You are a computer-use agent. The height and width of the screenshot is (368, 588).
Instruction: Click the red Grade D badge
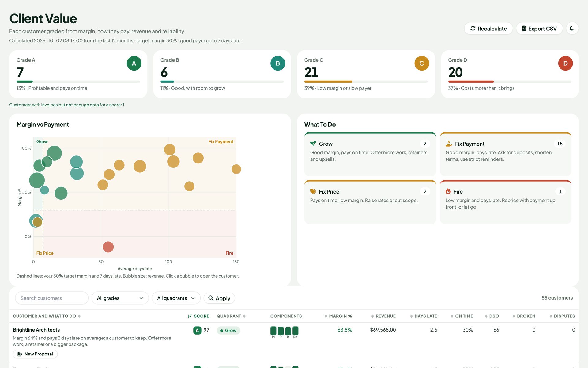(x=565, y=63)
